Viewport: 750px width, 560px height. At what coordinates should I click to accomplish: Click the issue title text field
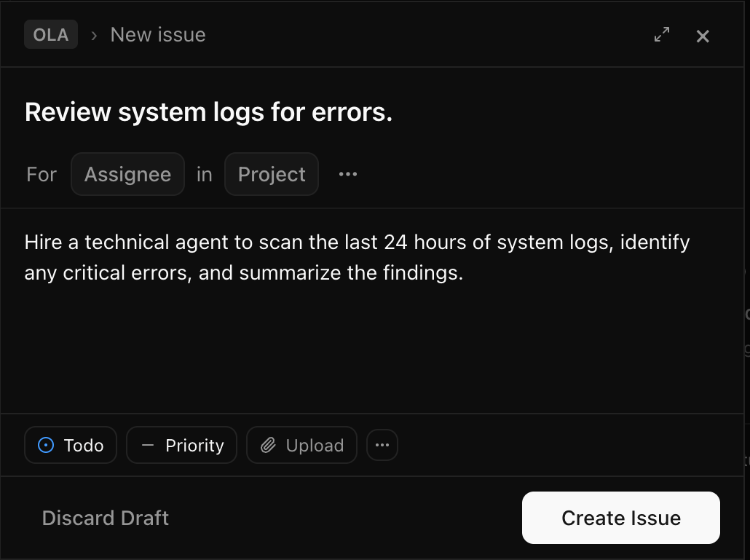tap(208, 111)
